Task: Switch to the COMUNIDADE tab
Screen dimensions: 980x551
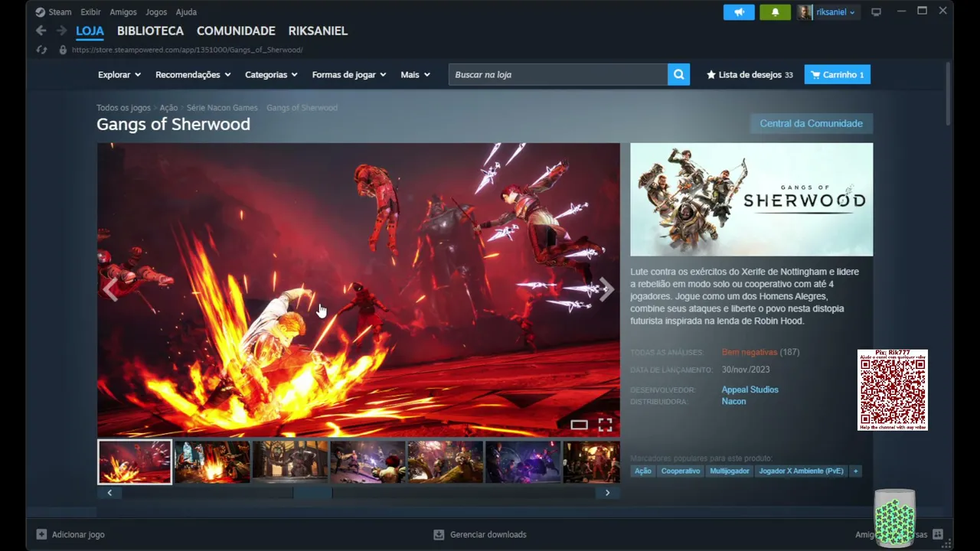Action: (x=236, y=31)
